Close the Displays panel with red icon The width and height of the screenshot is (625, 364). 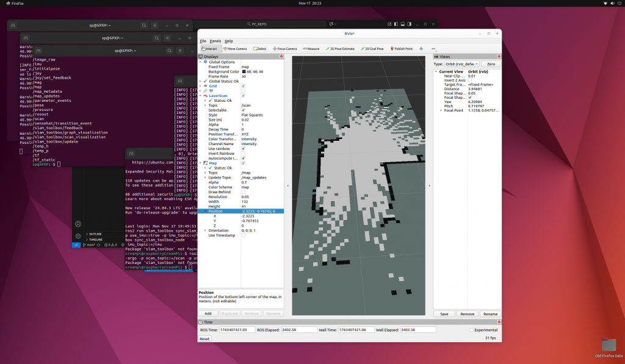point(281,57)
